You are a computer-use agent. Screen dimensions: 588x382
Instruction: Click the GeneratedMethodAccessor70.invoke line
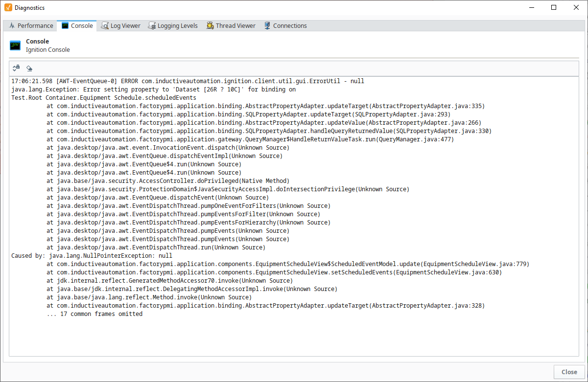click(170, 281)
